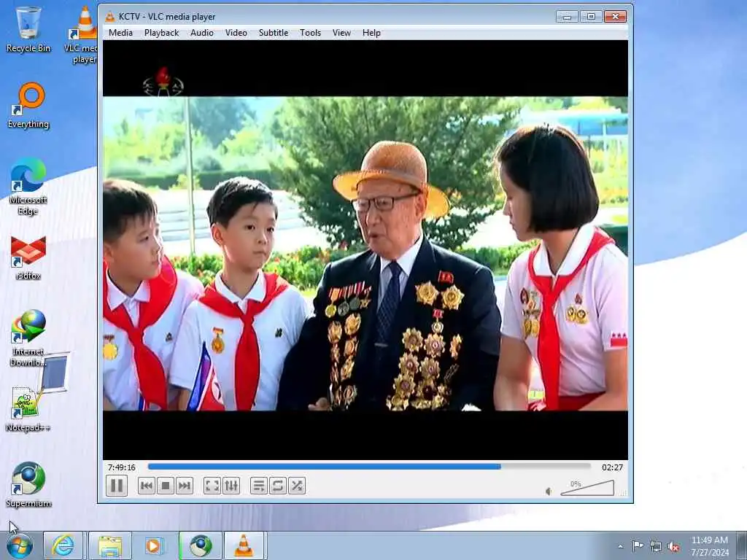Select the Recycle Bin desktop icon
Screen dimensions: 747x560
pyautogui.click(x=28, y=29)
